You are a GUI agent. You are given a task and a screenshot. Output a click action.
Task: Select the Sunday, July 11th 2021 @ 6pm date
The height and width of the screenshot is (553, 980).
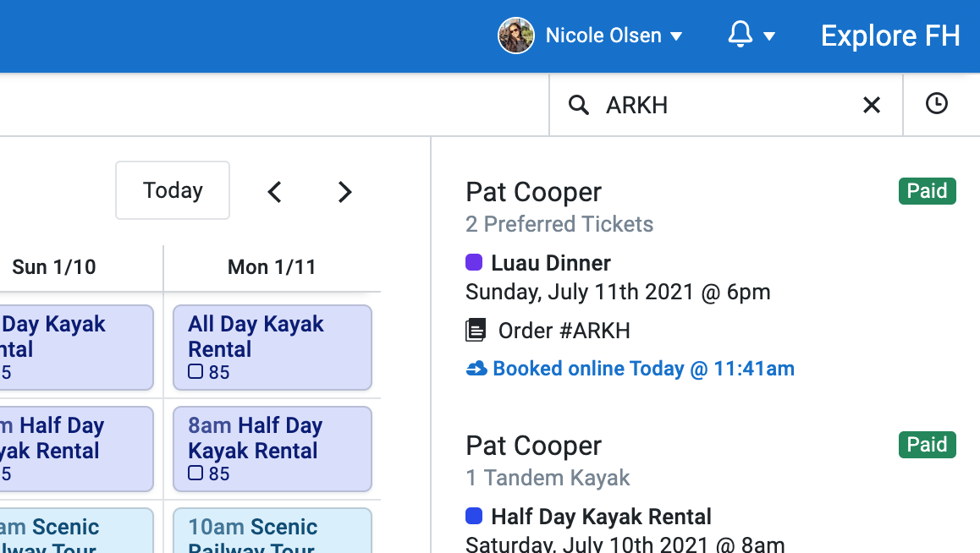click(618, 292)
